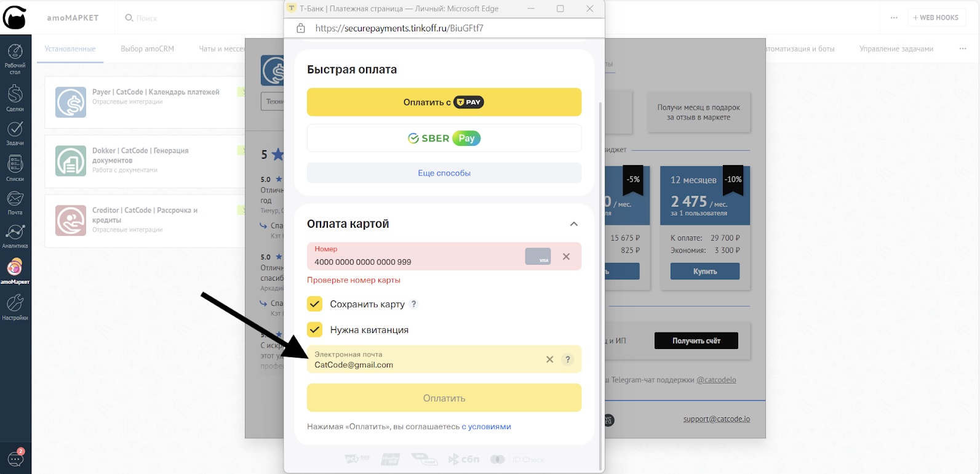
Task: Click the site lock icon in address bar
Action: tap(301, 28)
